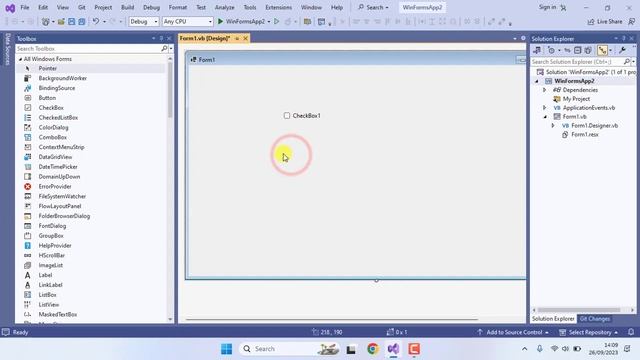The width and height of the screenshot is (640, 360).
Task: Open the Build menu
Action: [x=127, y=7]
